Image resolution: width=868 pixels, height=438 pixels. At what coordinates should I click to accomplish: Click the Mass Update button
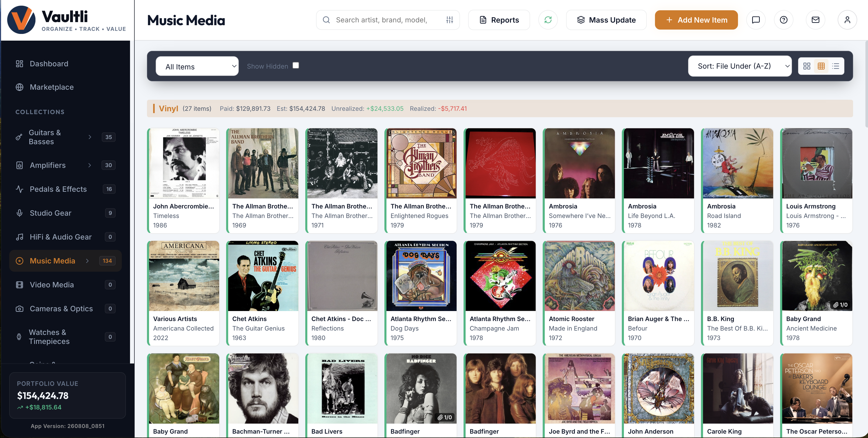606,20
